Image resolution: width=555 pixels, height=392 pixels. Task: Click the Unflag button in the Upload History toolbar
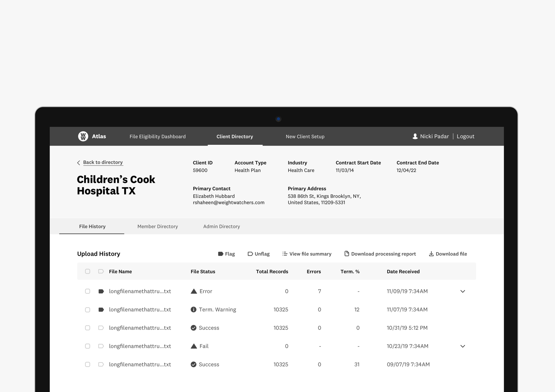(259, 254)
